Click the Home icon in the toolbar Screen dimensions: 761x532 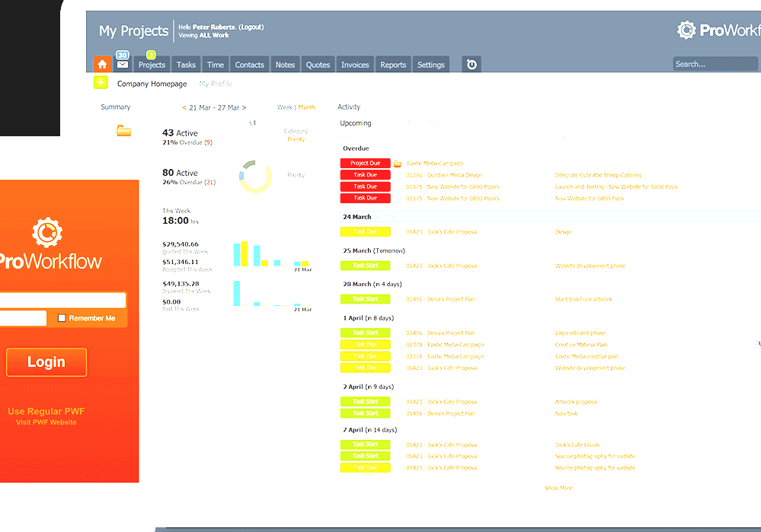(102, 64)
